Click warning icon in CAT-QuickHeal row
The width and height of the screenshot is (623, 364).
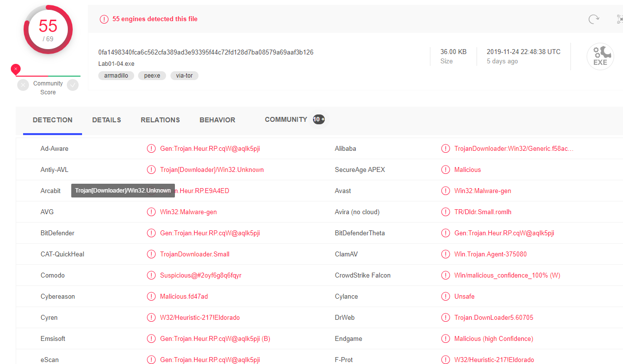coord(151,254)
